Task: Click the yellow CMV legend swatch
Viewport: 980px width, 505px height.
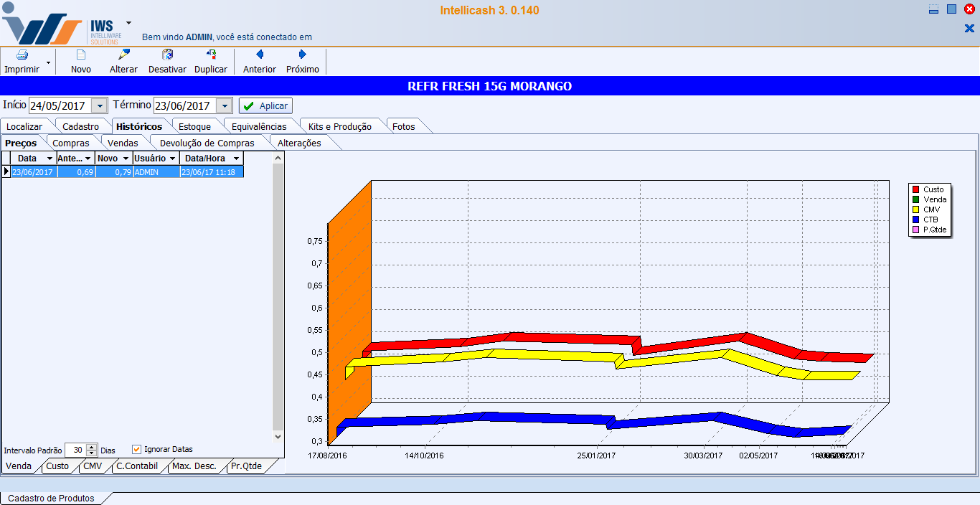Action: click(x=915, y=209)
